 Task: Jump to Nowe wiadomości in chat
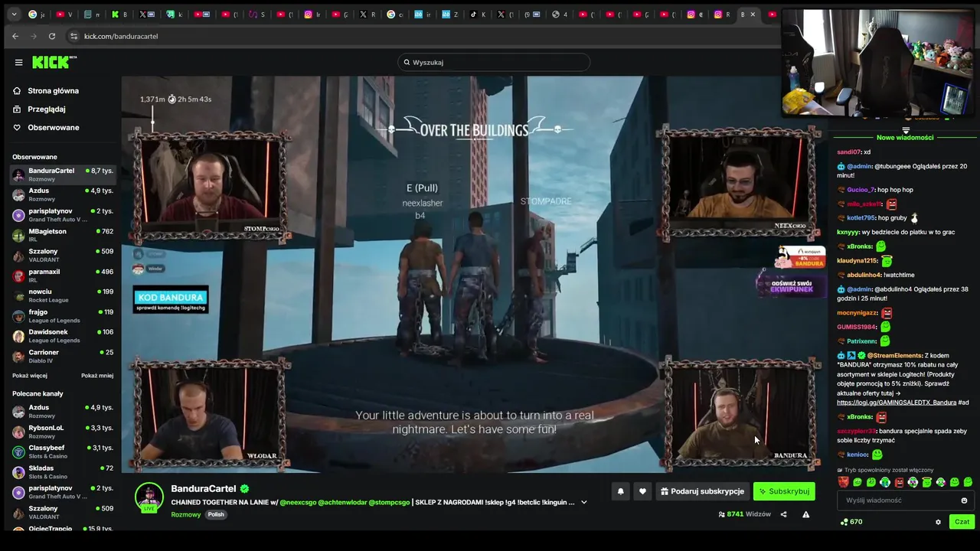coord(905,138)
